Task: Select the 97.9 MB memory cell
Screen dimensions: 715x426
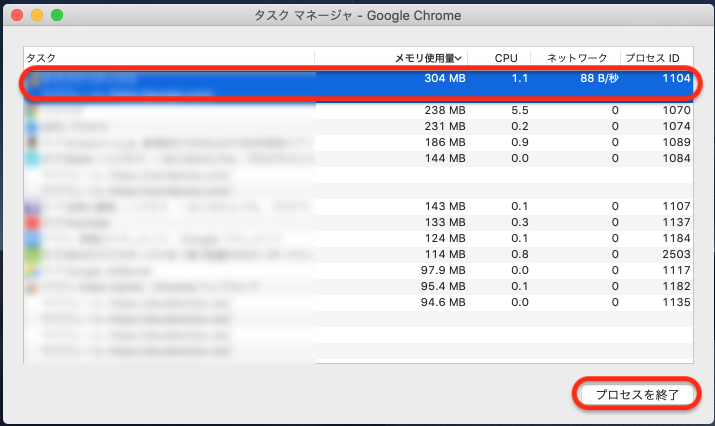Action: tap(443, 270)
